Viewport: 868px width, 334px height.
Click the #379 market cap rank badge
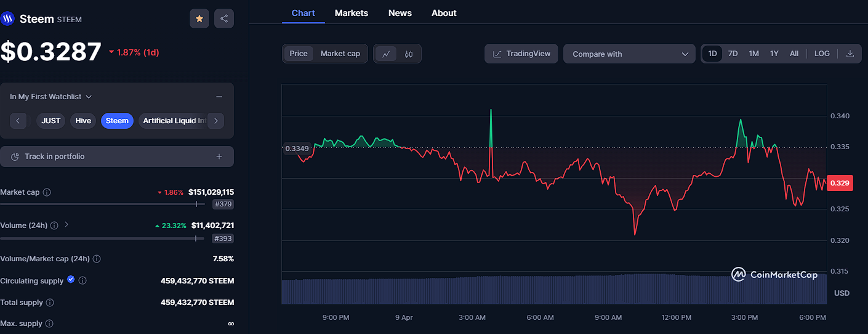223,204
